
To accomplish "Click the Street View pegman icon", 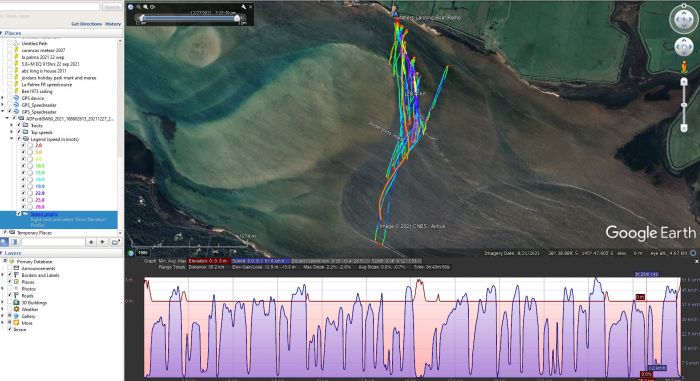I will [683, 67].
